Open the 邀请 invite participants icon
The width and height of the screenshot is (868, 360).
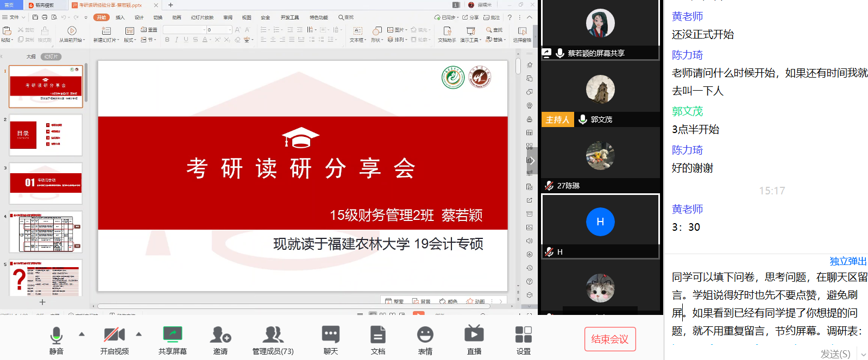(220, 335)
